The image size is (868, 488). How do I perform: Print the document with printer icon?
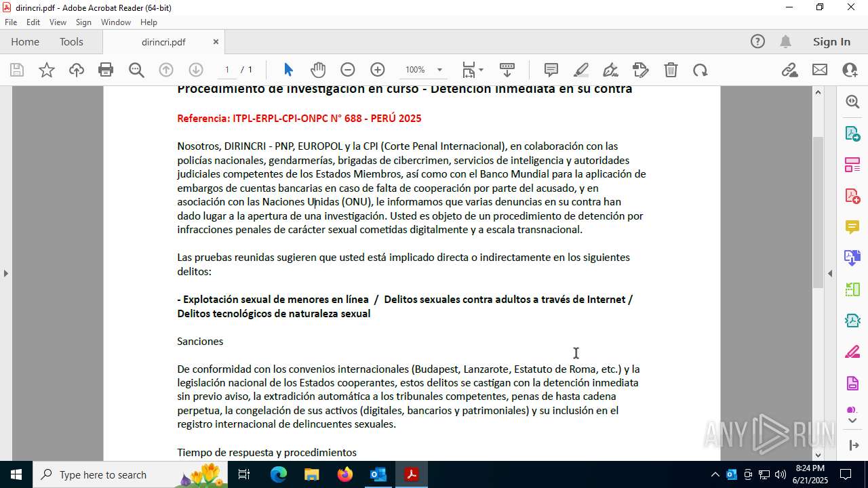[x=106, y=70]
